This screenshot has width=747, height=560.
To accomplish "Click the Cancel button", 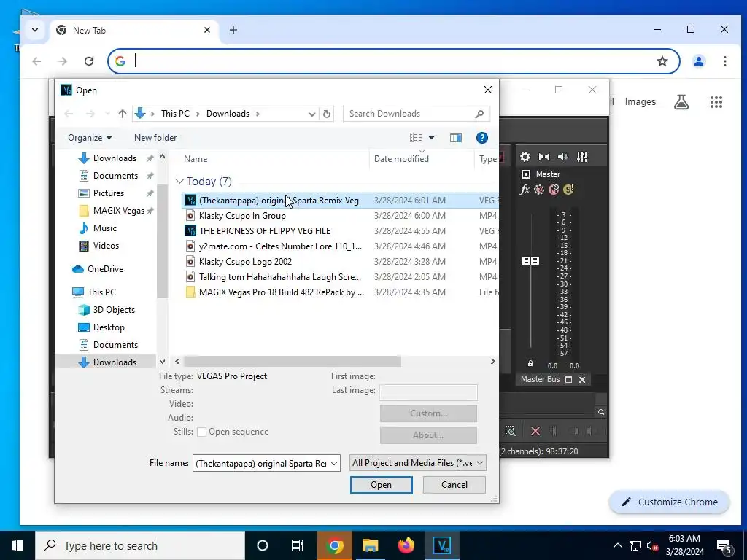I will (x=454, y=485).
